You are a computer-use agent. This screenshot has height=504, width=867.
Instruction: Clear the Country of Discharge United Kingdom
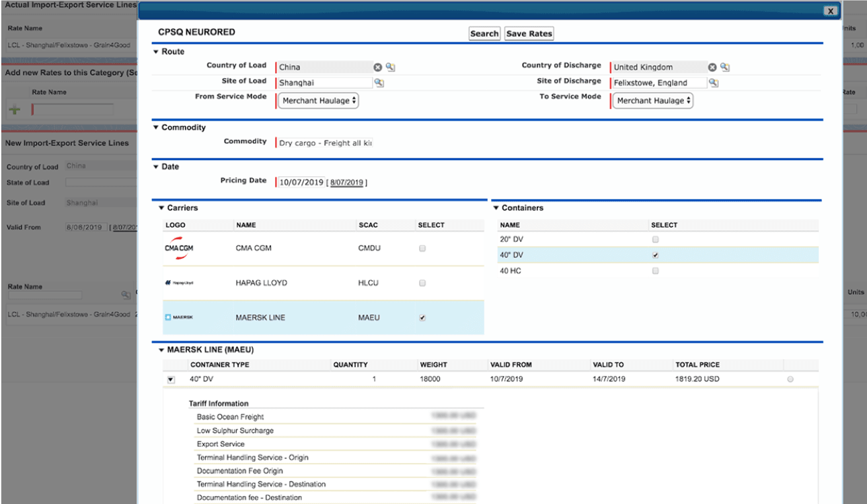coord(712,67)
